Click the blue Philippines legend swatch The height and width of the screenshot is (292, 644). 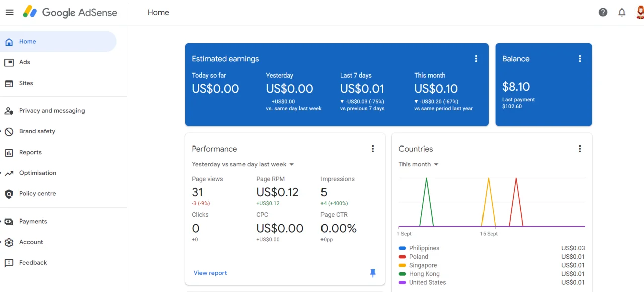(x=402, y=248)
